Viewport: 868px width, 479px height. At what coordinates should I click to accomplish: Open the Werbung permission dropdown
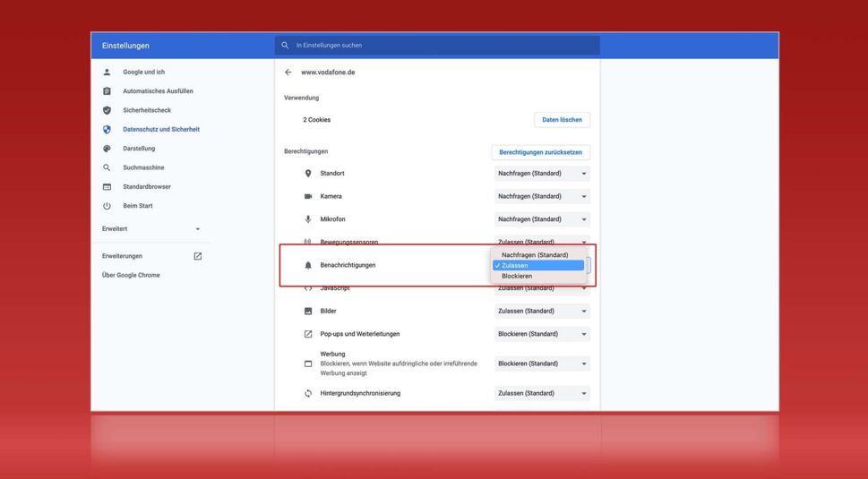(x=542, y=364)
